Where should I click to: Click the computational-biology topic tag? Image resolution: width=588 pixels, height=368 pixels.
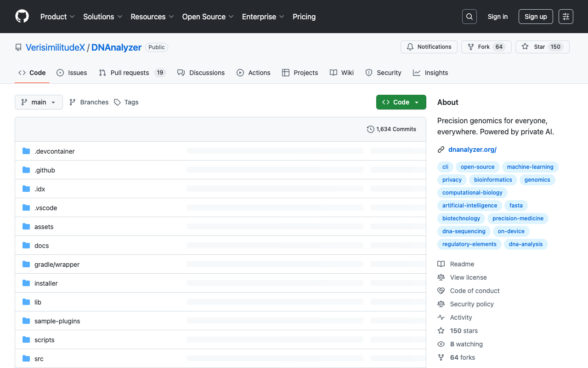pyautogui.click(x=472, y=193)
